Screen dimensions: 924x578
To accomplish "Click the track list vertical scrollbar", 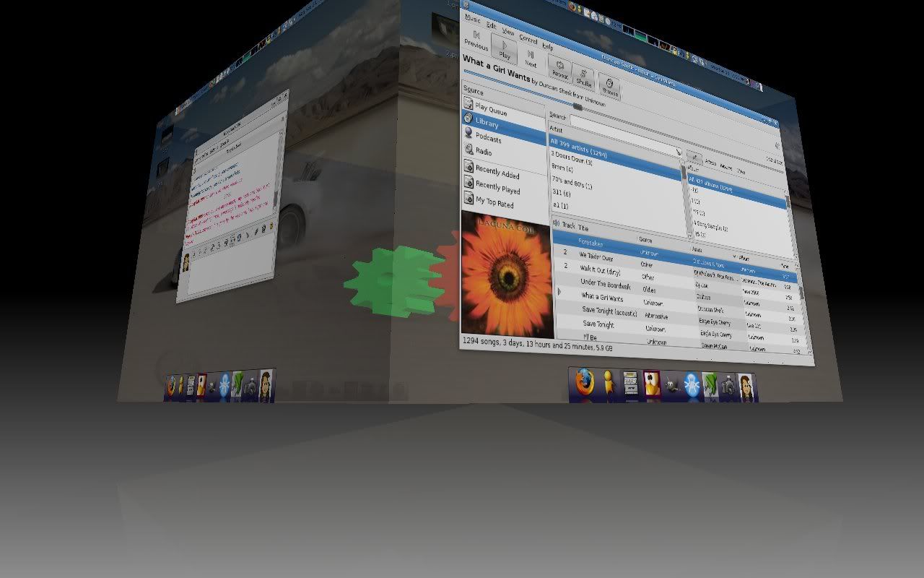I will [x=803, y=307].
